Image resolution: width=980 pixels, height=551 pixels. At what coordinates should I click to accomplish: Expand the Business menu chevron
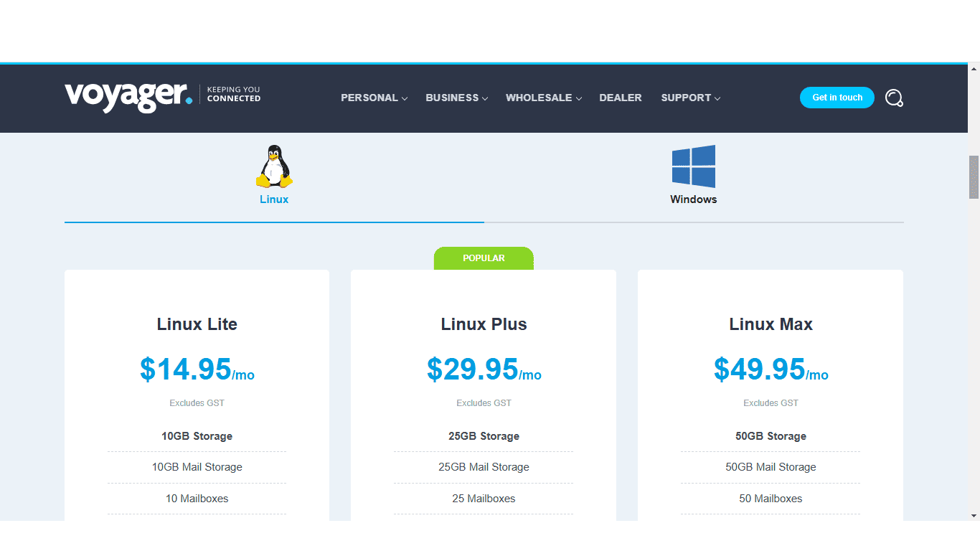pos(485,98)
